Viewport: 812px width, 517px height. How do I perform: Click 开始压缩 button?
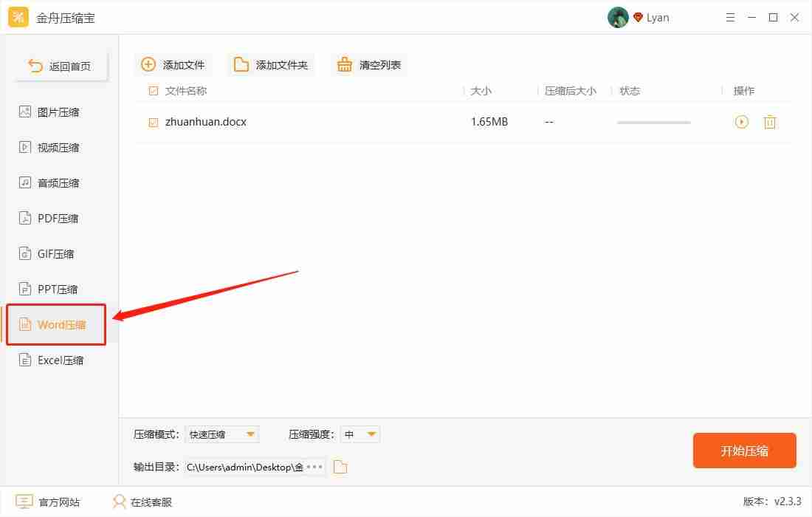pyautogui.click(x=744, y=451)
